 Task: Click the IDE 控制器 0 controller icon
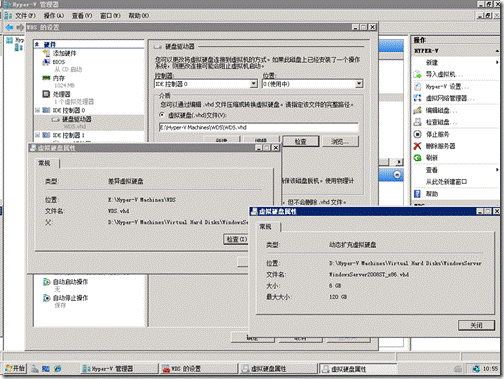click(46, 110)
